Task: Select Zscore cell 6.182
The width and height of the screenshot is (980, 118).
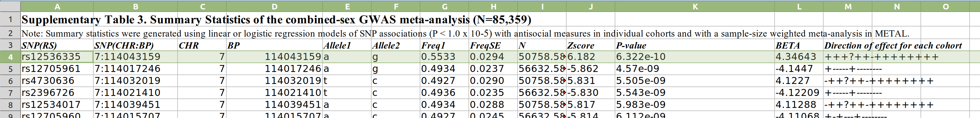Action: [x=590, y=57]
